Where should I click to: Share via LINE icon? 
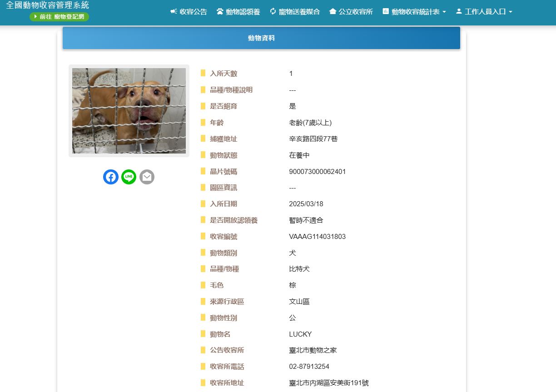[x=129, y=177]
